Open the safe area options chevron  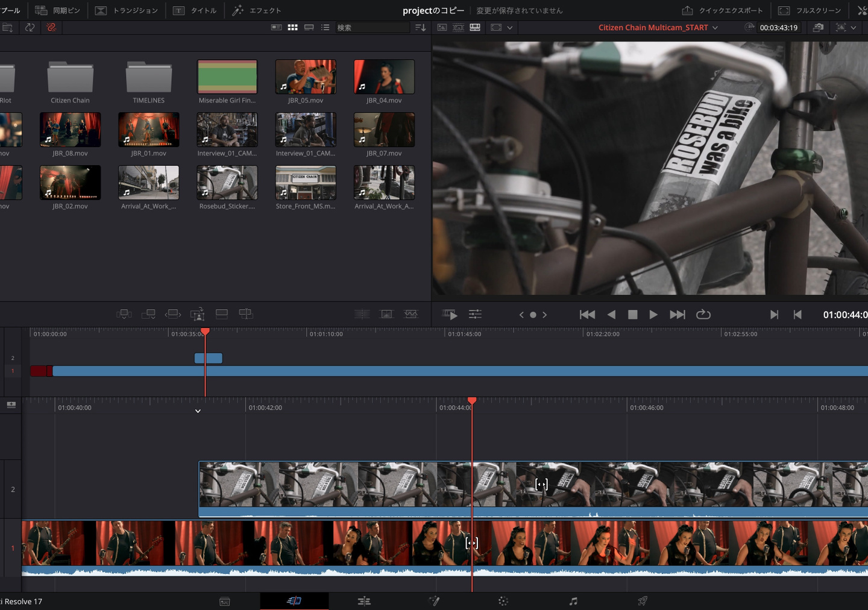[854, 27]
